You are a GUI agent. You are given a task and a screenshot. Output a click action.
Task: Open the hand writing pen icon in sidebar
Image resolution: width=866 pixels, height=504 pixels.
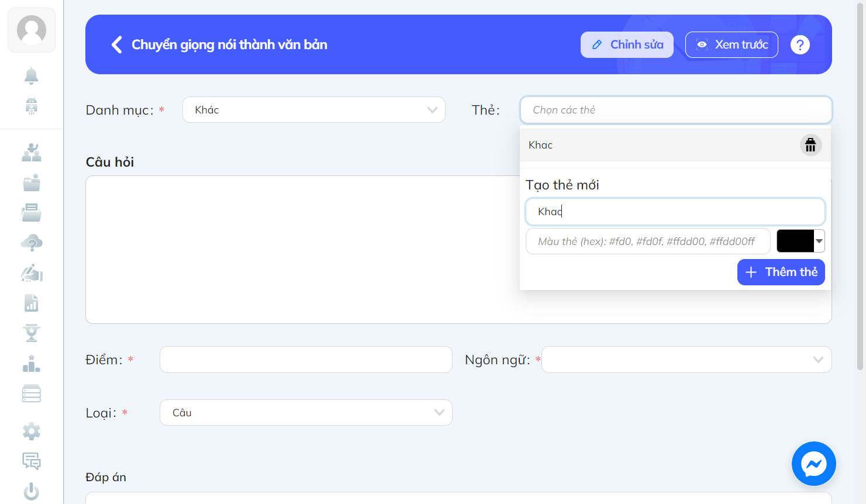(x=32, y=273)
